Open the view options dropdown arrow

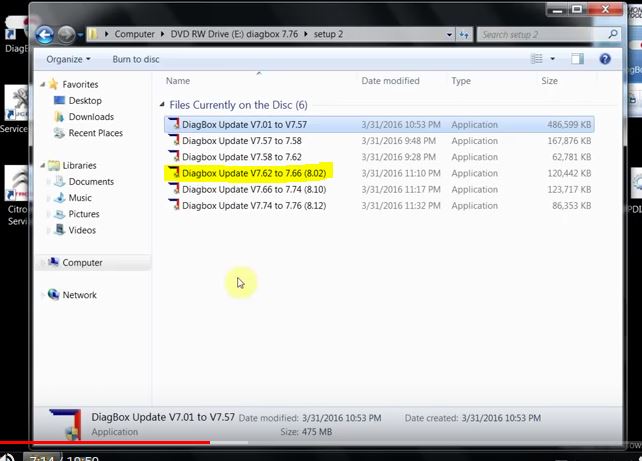pos(552,59)
